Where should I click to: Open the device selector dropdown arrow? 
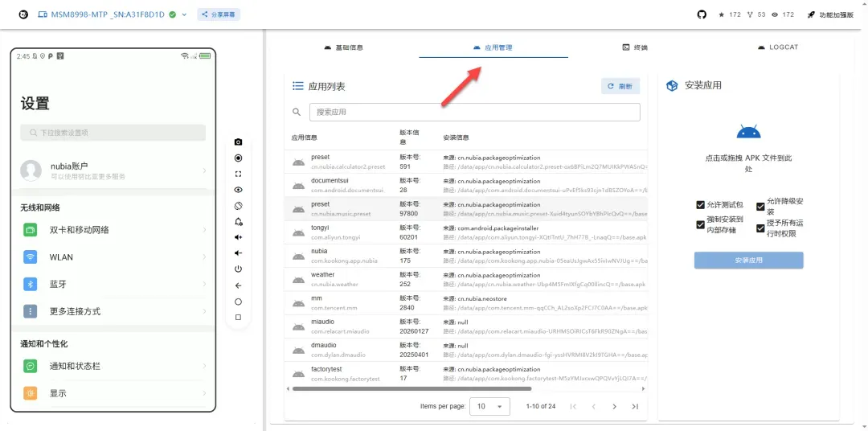pyautogui.click(x=184, y=15)
